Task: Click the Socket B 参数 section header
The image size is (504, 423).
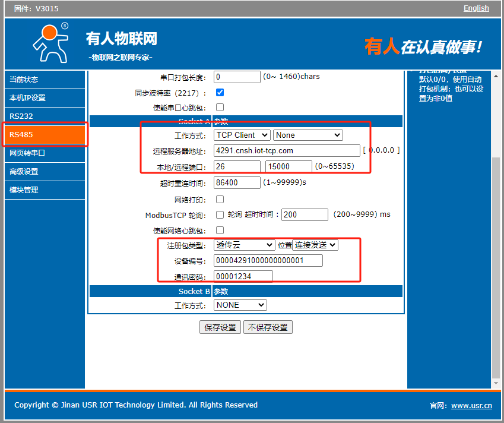Action: tap(246, 292)
